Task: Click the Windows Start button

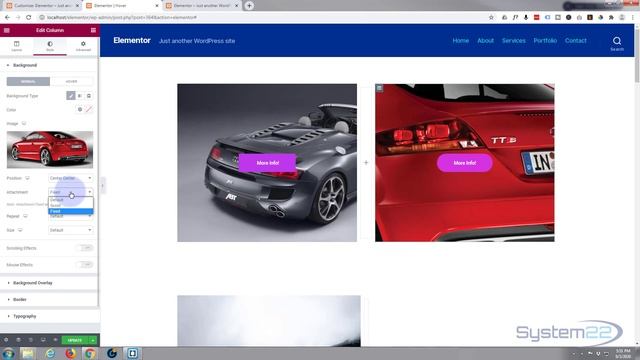Action: (9, 353)
